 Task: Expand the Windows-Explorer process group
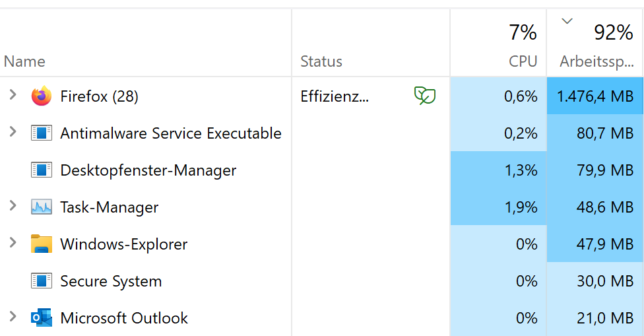[x=13, y=244]
